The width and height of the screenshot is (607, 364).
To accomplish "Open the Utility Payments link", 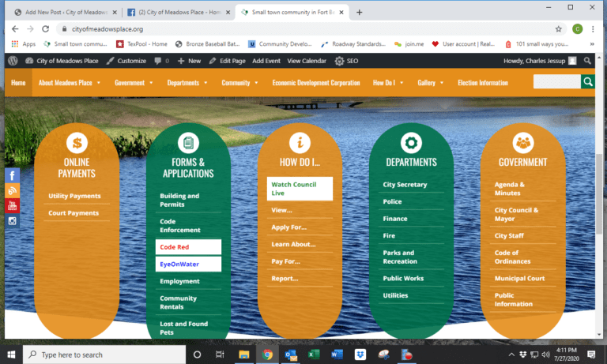I will tap(74, 196).
